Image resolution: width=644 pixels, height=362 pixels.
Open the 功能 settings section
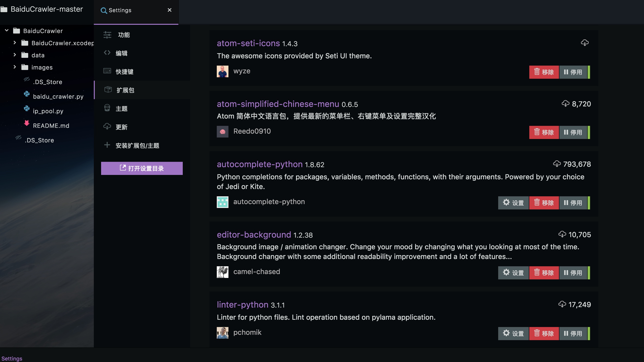click(142, 35)
